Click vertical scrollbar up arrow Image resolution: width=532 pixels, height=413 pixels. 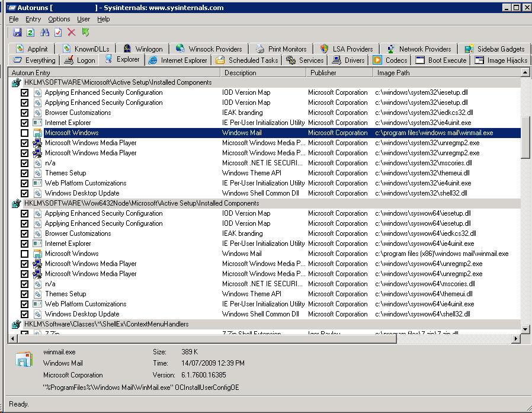(x=525, y=72)
